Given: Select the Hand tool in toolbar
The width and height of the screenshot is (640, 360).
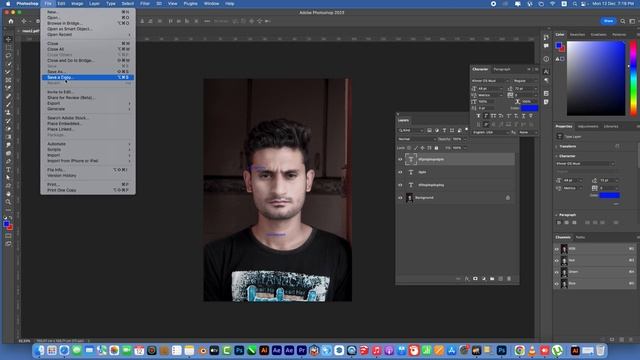Looking at the screenshot, I should 8,194.
